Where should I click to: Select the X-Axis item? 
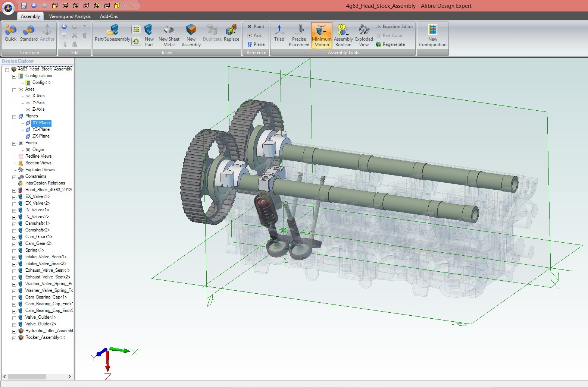click(38, 96)
